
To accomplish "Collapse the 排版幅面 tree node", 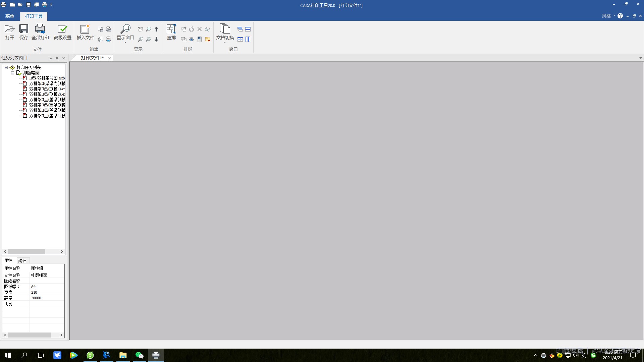I will 13,73.
